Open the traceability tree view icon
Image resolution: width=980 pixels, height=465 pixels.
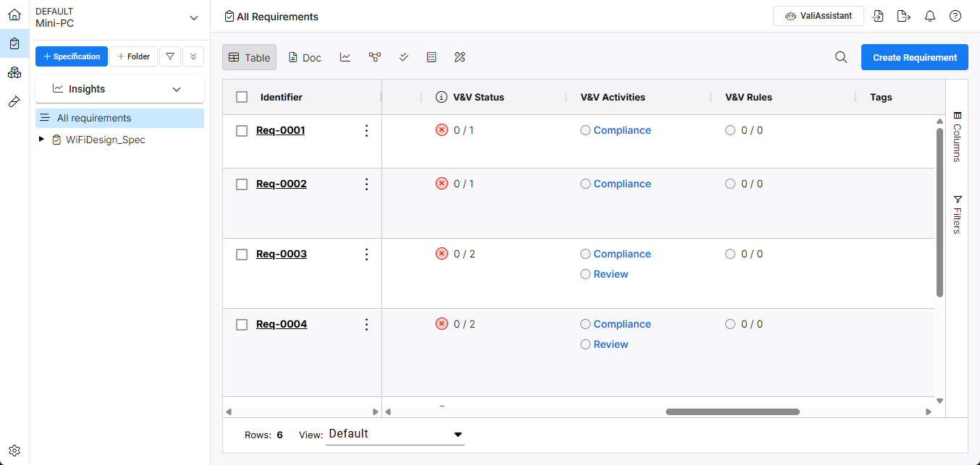[374, 57]
